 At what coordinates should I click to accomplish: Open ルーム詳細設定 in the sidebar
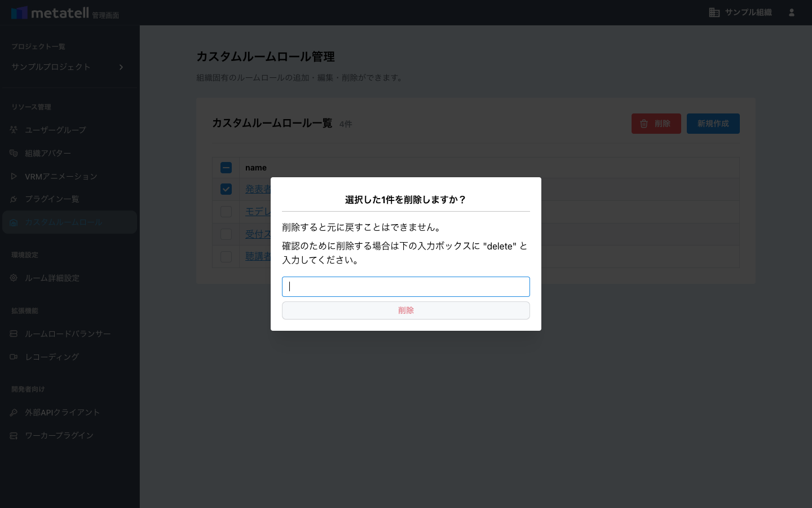point(69,278)
